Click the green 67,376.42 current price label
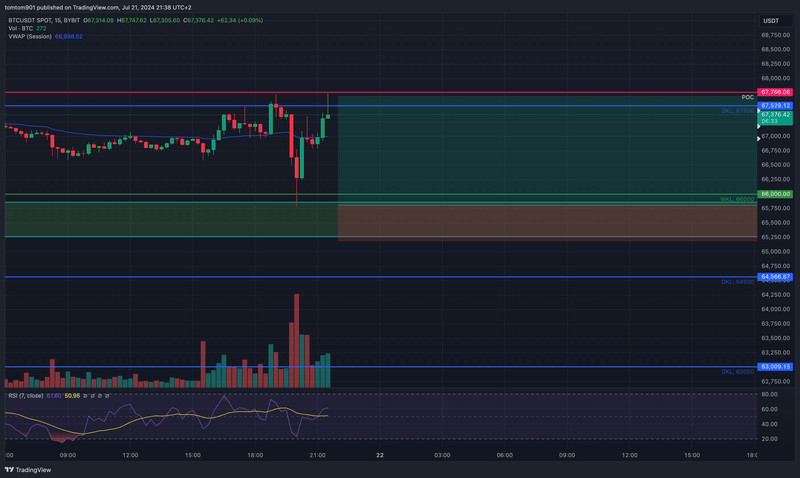This screenshot has width=800, height=478. pos(775,118)
